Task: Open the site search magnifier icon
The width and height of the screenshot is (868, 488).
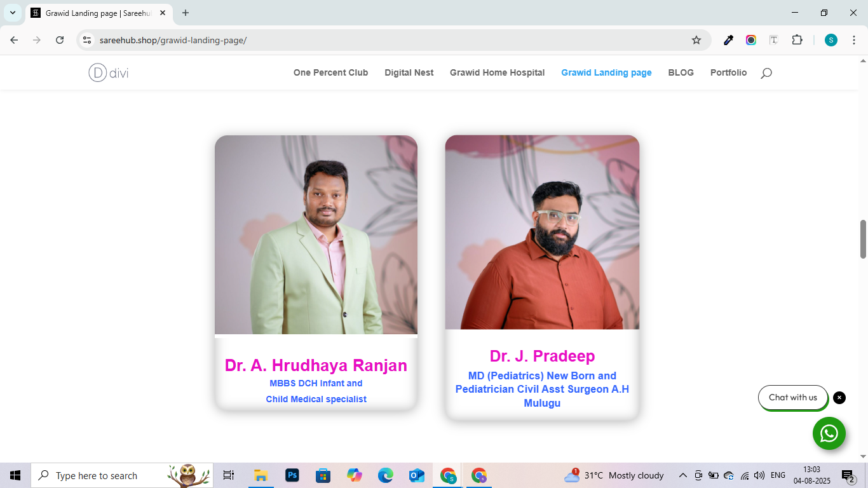Action: tap(766, 73)
